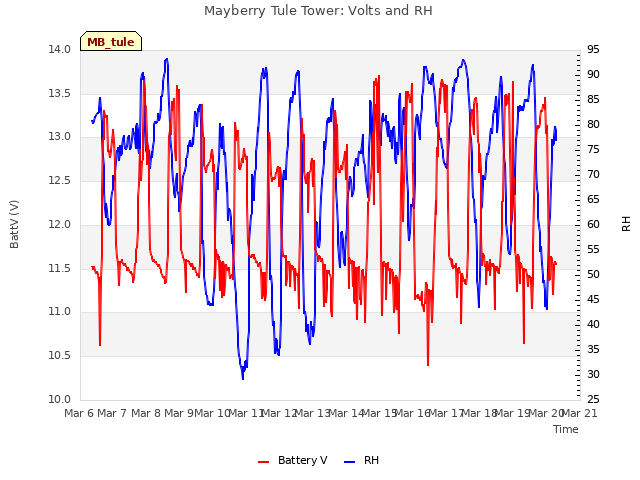Click the 14.0 left axis tick label
Image resolution: width=640 pixels, height=480 pixels.
60,50
